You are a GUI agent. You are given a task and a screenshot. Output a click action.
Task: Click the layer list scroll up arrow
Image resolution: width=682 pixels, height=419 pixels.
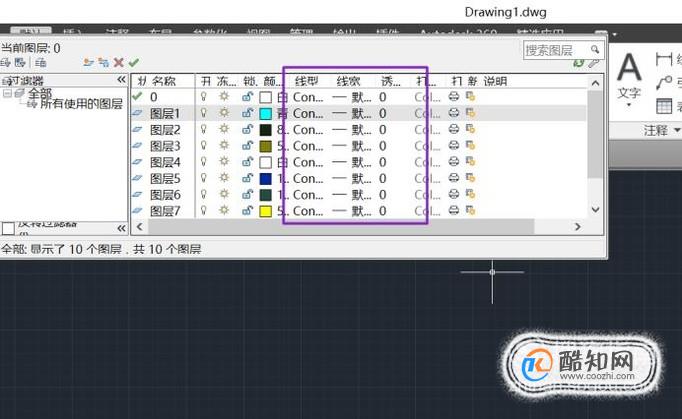(595, 83)
